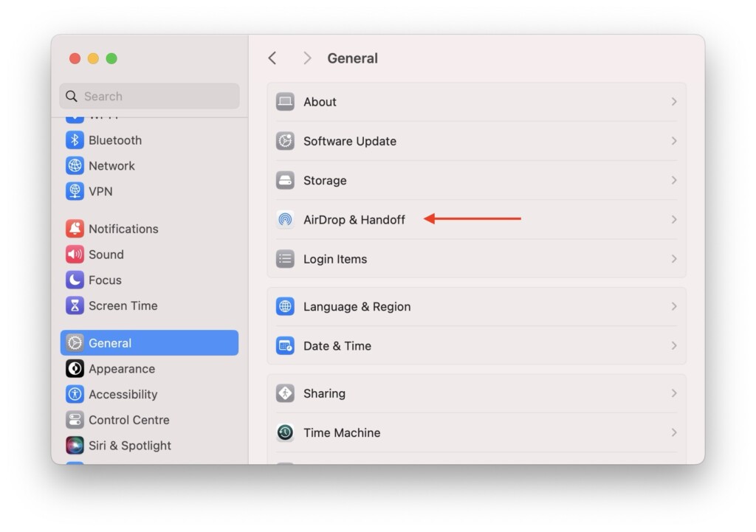Select the Network globe icon
Screen dimensions: 756x532
point(75,166)
